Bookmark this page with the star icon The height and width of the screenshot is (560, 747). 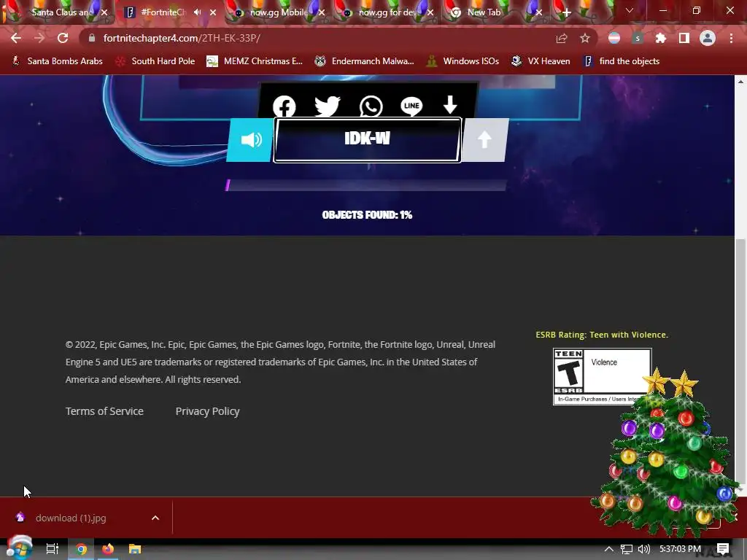coord(585,38)
